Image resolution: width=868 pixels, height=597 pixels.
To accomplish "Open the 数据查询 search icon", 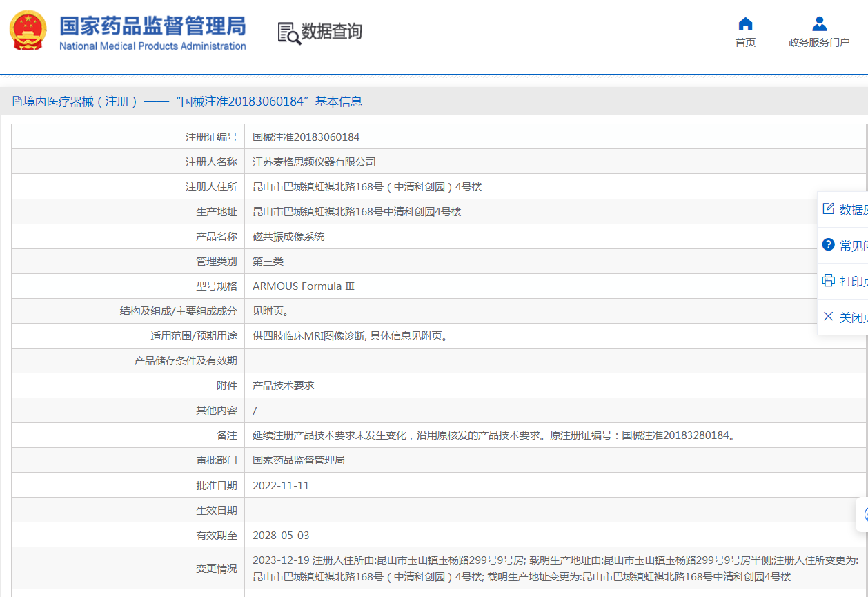I will pyautogui.click(x=289, y=32).
